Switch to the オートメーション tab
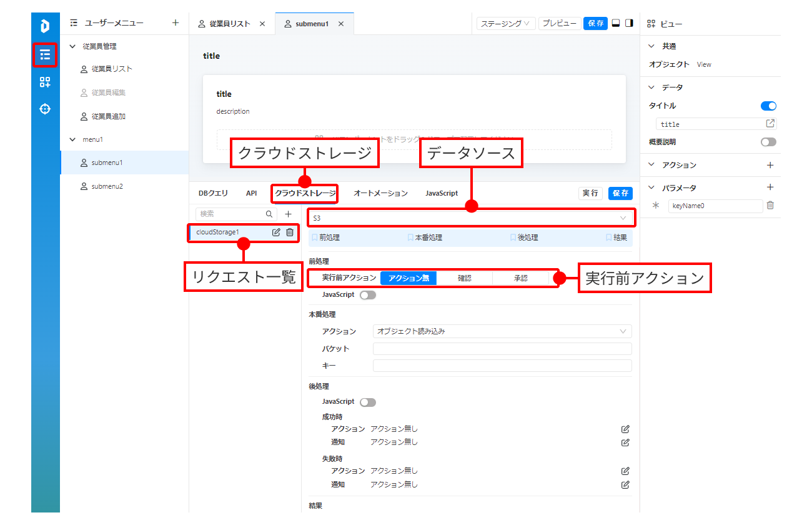Image resolution: width=812 pixels, height=525 pixels. [380, 193]
